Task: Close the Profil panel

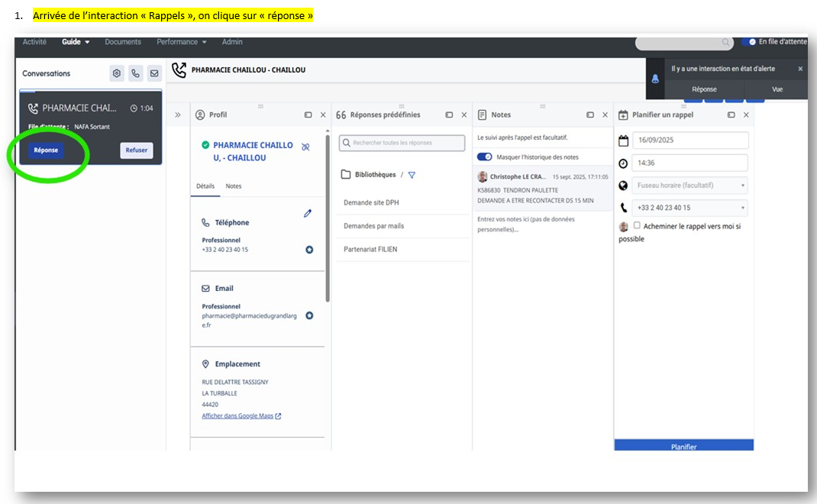Action: 323,115
